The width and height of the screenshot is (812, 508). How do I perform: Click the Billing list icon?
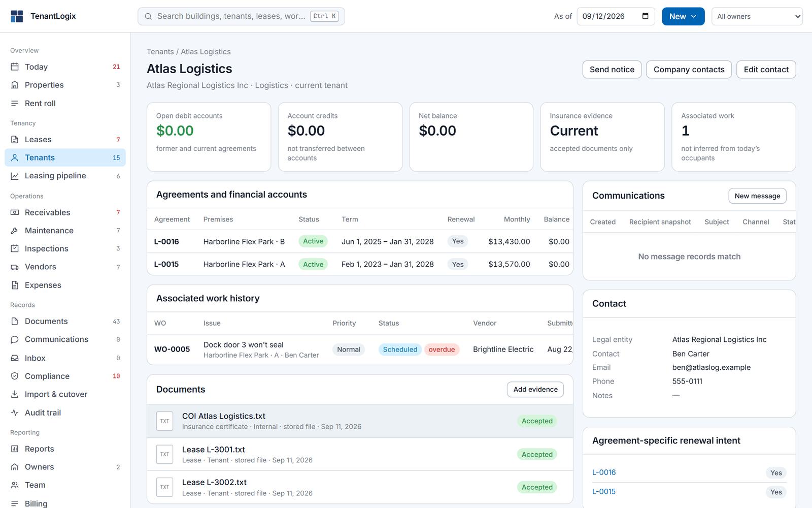click(x=15, y=503)
